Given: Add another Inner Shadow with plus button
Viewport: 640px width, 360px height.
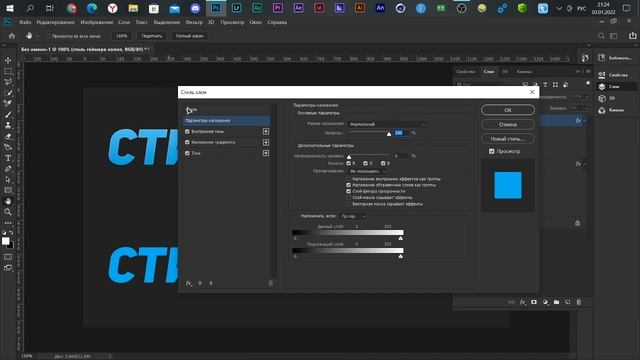Looking at the screenshot, I should tap(266, 131).
